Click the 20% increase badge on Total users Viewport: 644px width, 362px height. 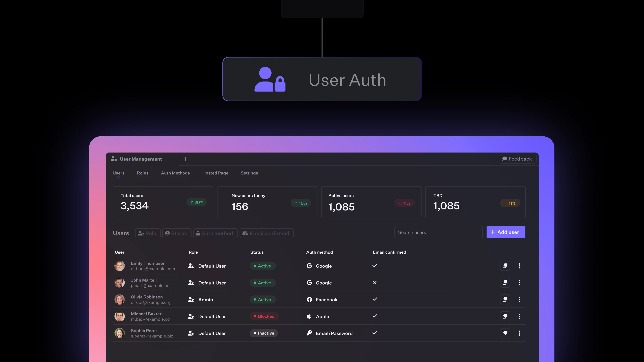[x=197, y=202]
